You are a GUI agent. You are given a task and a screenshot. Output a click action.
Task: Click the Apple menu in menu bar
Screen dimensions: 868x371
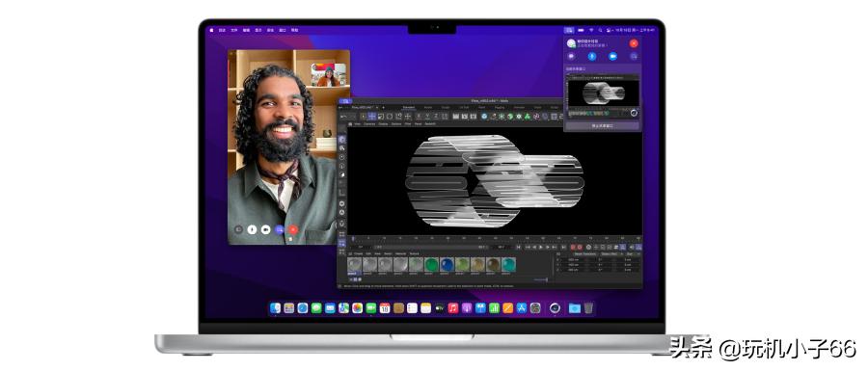point(211,30)
